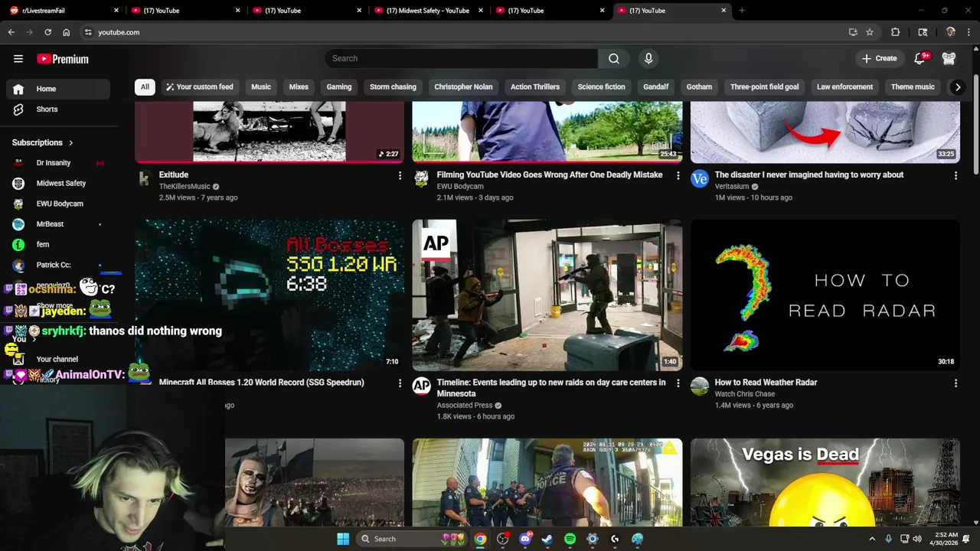Open the Chrome extensions puzzle icon
This screenshot has width=980, height=551.
(895, 32)
